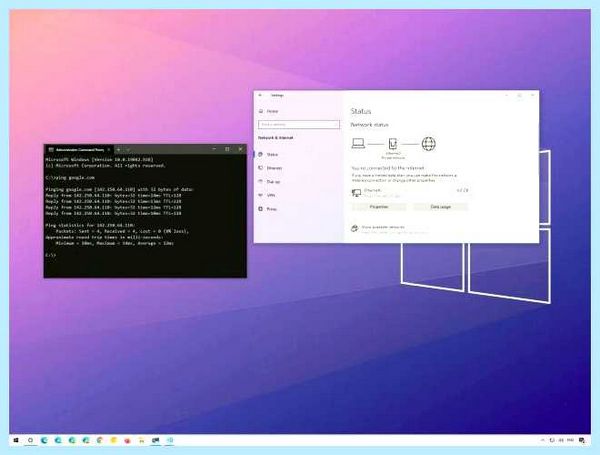
Task: Open Show available networks link
Action: click(383, 227)
